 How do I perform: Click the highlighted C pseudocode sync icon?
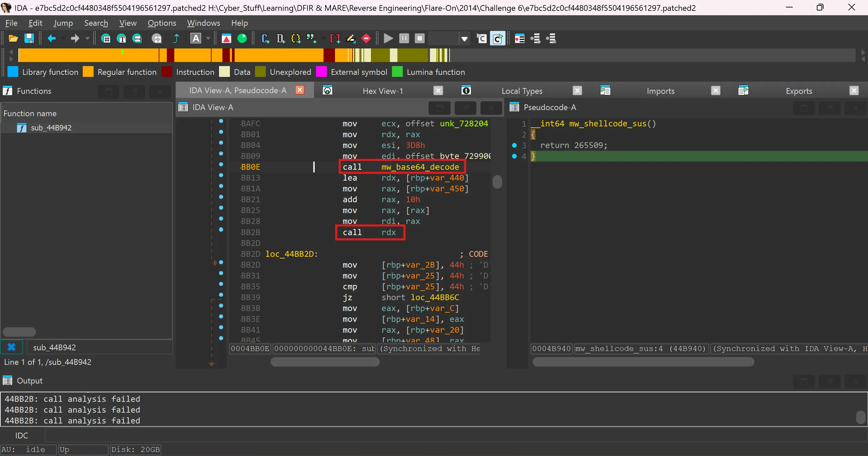(497, 39)
